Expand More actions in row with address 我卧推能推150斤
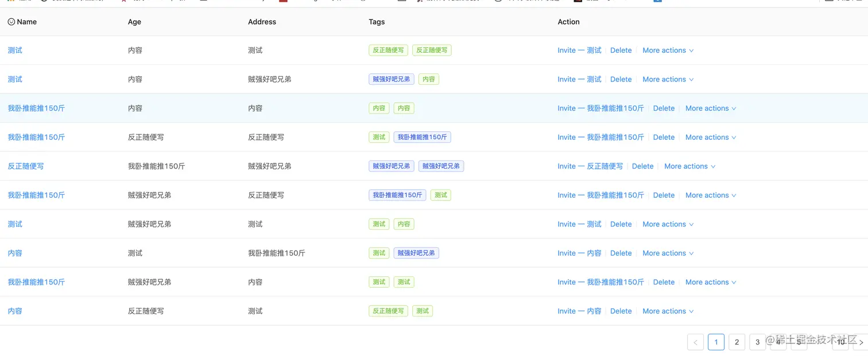Image resolution: width=868 pixels, height=356 pixels. (x=668, y=253)
